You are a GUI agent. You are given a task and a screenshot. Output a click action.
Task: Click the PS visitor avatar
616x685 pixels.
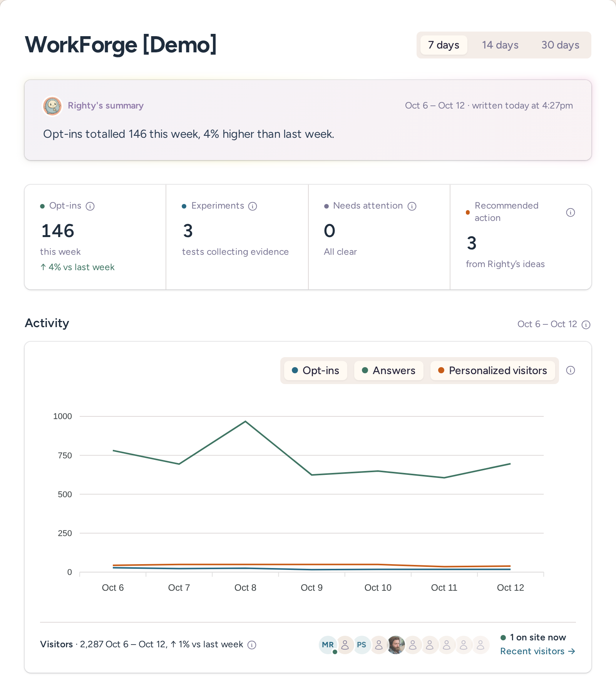[362, 645]
